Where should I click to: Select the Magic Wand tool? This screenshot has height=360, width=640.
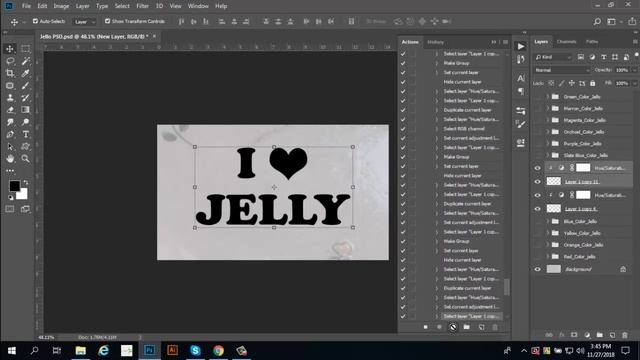coord(25,61)
